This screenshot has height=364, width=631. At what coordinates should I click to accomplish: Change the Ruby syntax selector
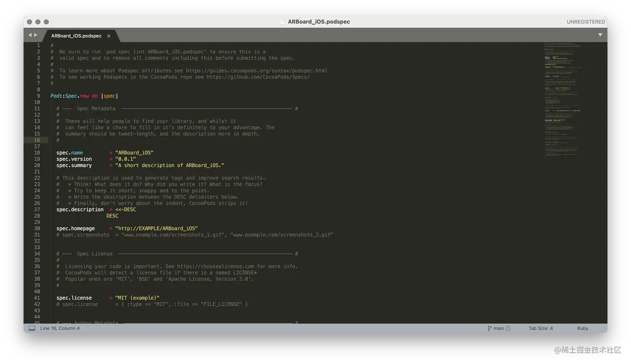[x=583, y=329]
